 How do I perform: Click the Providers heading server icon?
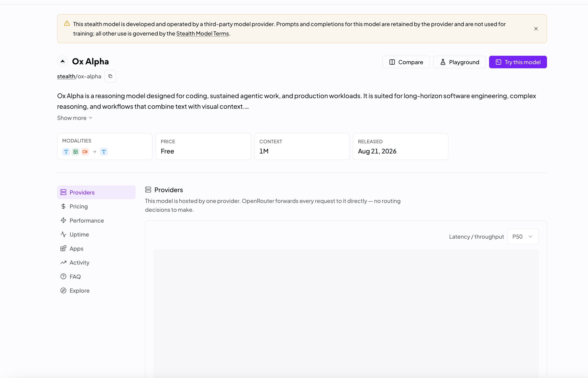[148, 190]
